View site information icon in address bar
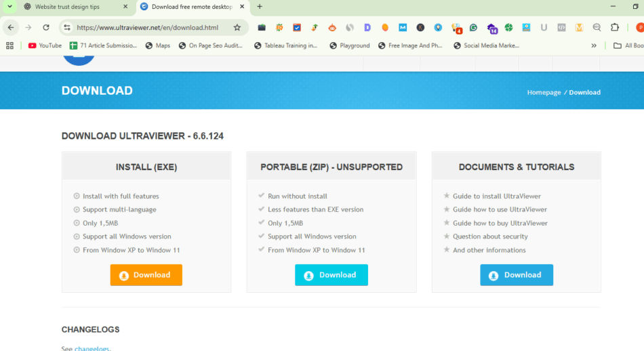The height and width of the screenshot is (351, 644). pyautogui.click(x=66, y=28)
